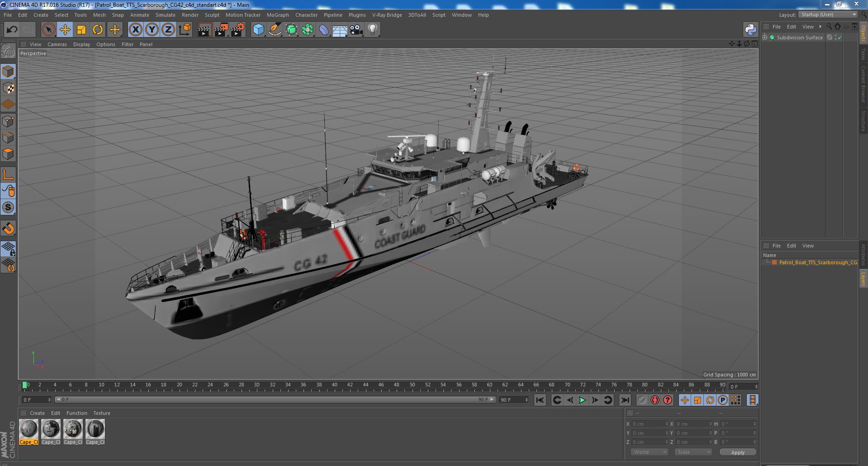Toggle Snap enable S icon
868x466 pixels.
click(8, 207)
